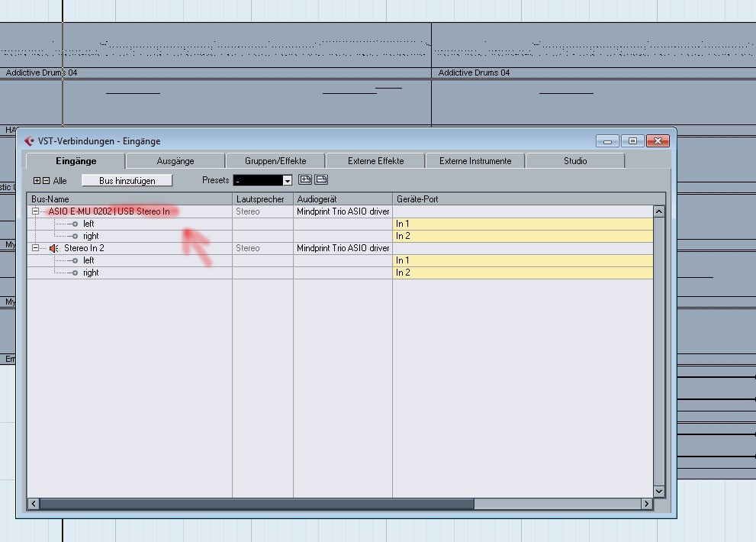Click the delete preset icon
756x542 pixels.
pyautogui.click(x=321, y=179)
